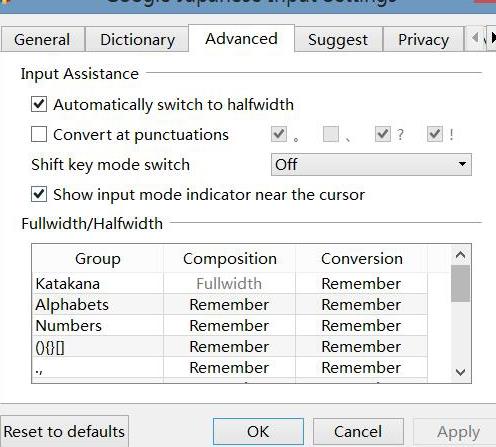Uncheck Automatically switch to halfwidth

[x=39, y=104]
